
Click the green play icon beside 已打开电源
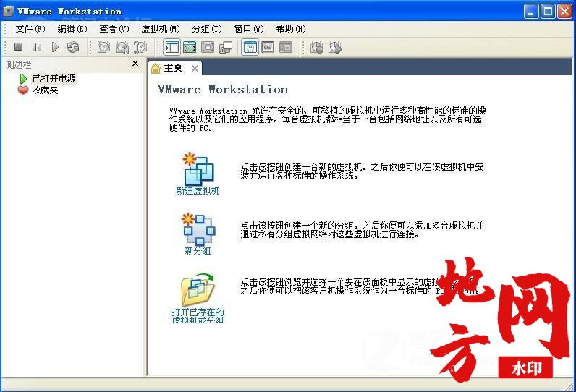pos(23,79)
